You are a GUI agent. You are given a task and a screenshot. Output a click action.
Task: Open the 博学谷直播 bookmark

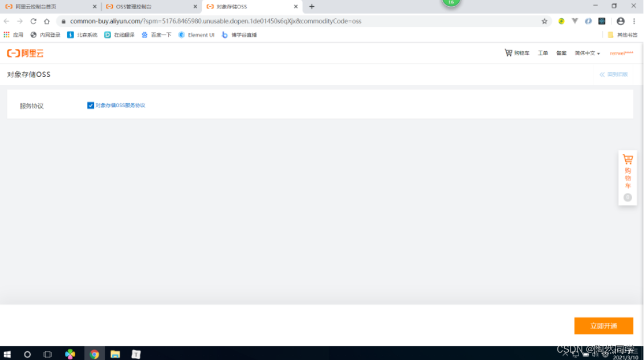point(239,35)
